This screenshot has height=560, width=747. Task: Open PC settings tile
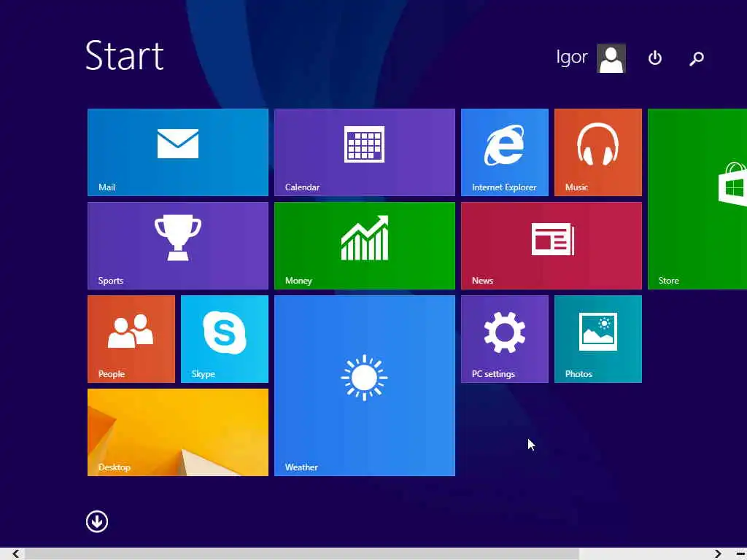tap(505, 339)
